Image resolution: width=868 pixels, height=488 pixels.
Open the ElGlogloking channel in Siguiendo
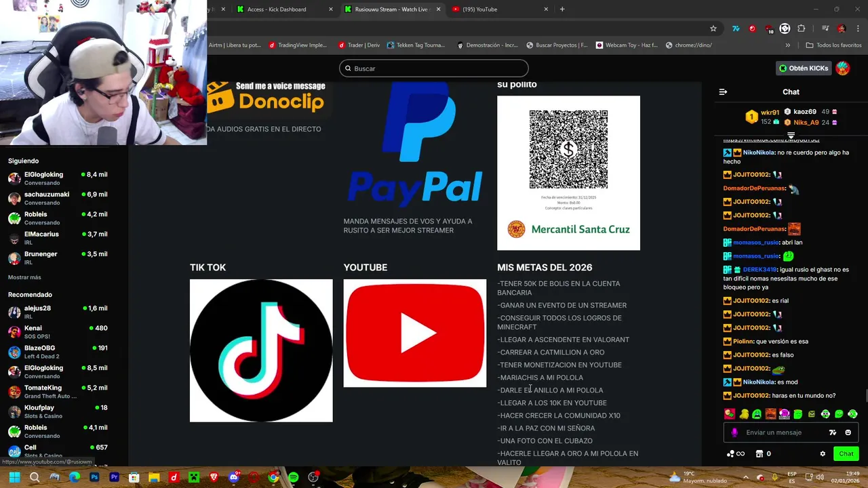click(x=58, y=178)
